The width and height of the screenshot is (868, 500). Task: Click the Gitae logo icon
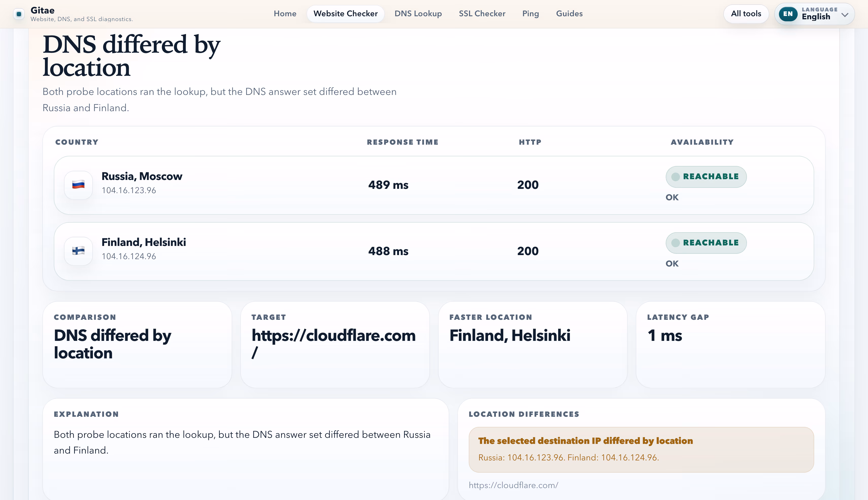pos(19,14)
